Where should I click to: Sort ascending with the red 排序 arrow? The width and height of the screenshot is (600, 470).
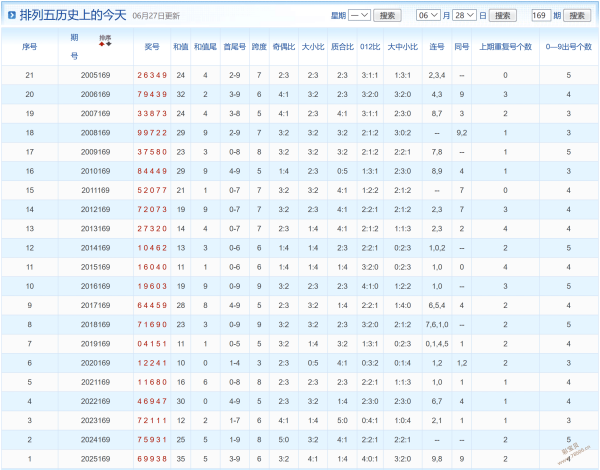(x=101, y=44)
